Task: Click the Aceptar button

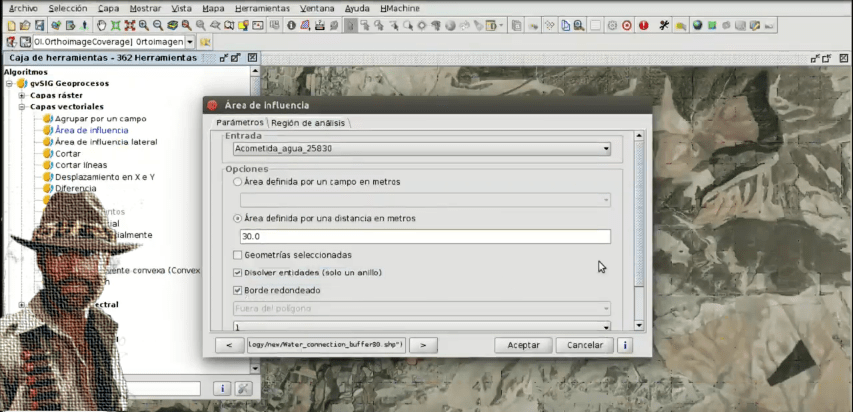Action: [523, 345]
